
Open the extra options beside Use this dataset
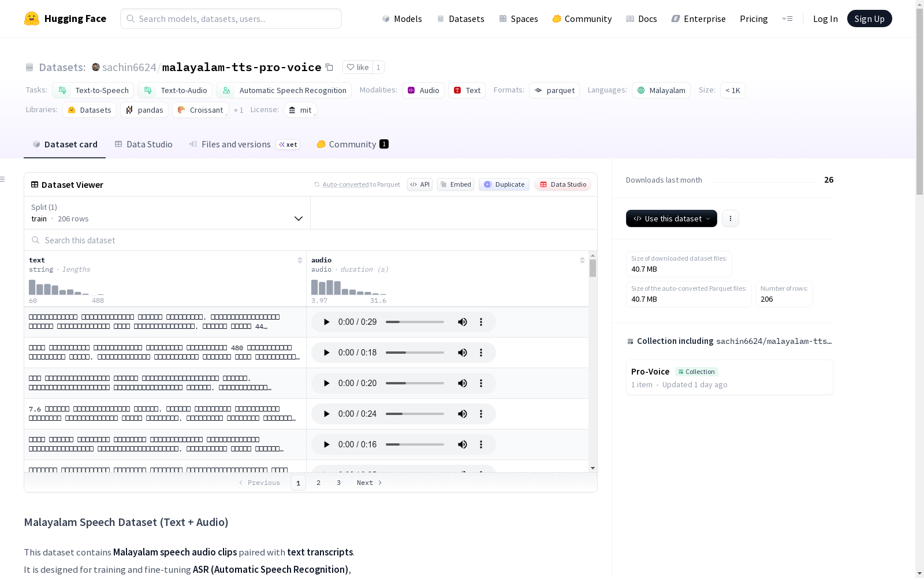(x=731, y=218)
